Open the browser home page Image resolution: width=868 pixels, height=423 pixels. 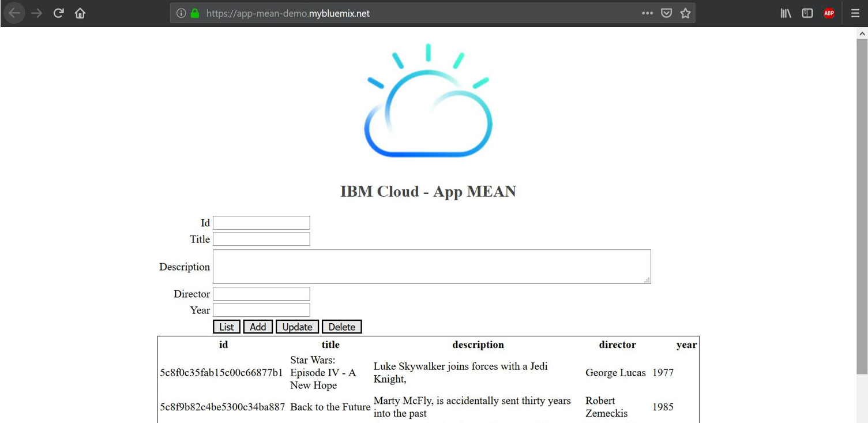(80, 13)
